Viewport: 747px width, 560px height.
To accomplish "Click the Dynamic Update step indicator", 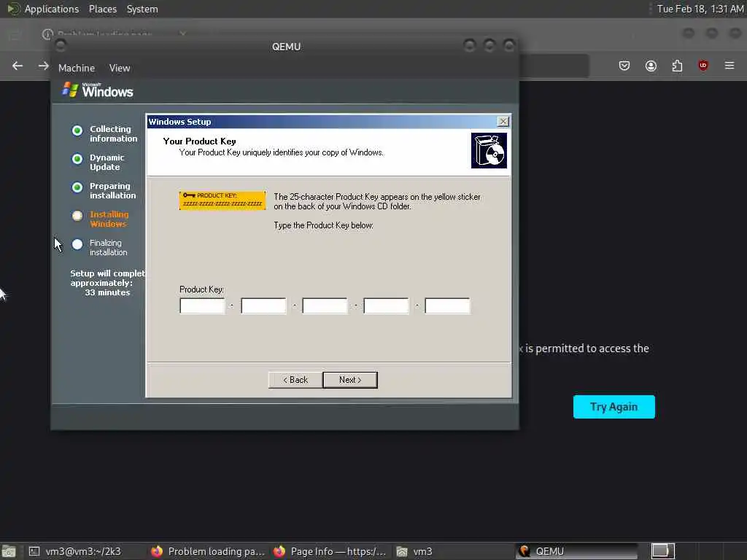I will [x=77, y=159].
